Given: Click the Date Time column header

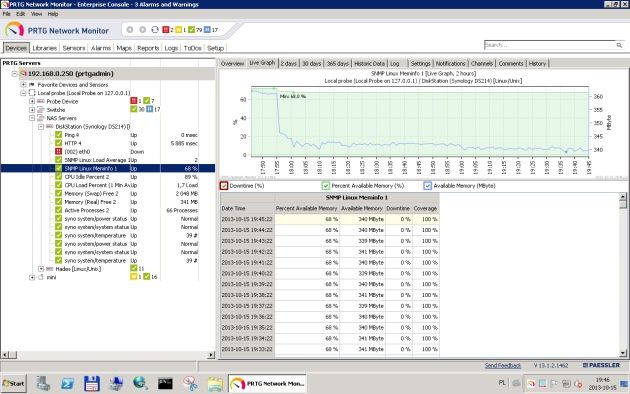Looking at the screenshot, I should [247, 208].
